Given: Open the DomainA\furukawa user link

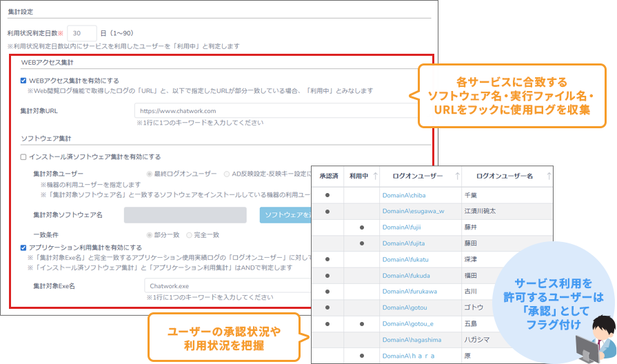Looking at the screenshot, I should 409,292.
